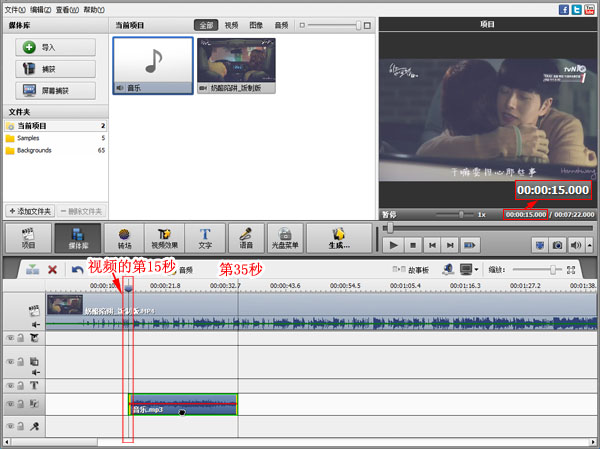Open the 光盘菜单 disc menu panel
The image size is (600, 449).
pos(287,237)
